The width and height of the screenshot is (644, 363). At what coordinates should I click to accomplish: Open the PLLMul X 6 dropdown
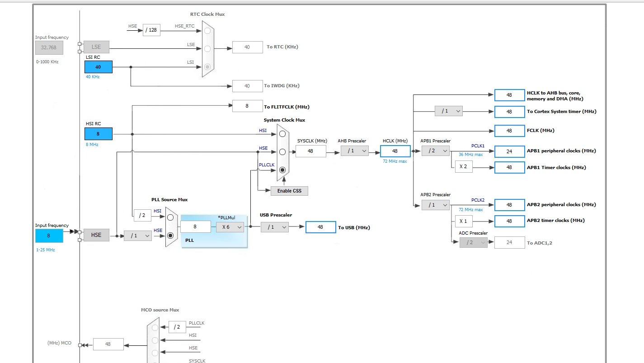[230, 227]
